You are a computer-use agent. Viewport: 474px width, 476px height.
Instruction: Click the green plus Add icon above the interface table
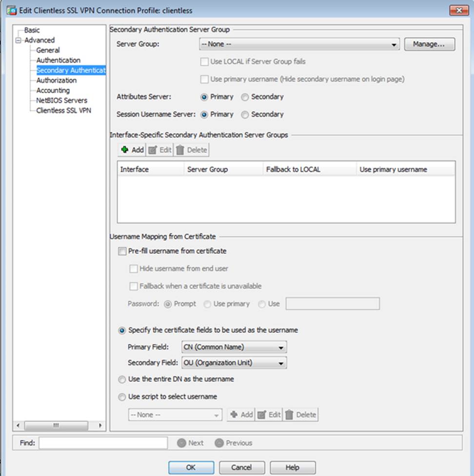(125, 150)
